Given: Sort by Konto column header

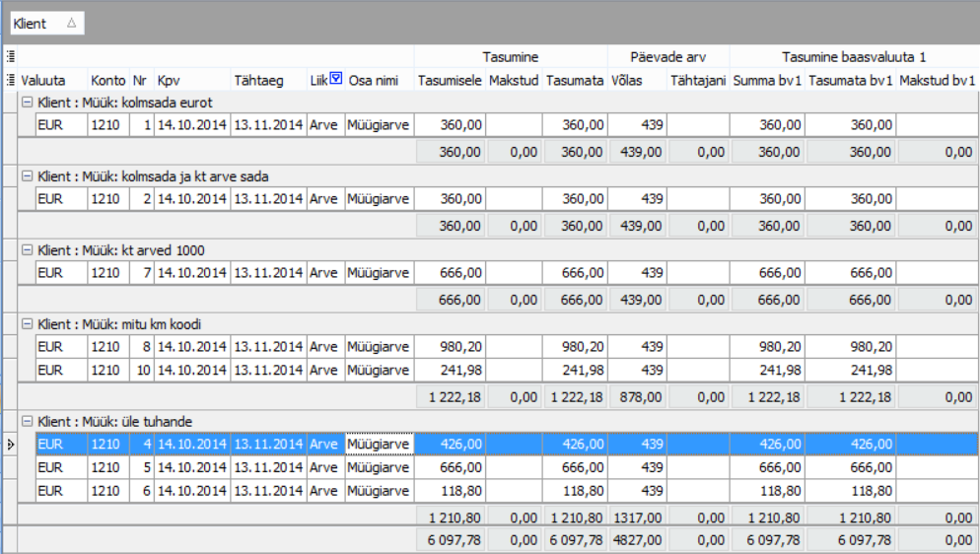Looking at the screenshot, I should [108, 80].
